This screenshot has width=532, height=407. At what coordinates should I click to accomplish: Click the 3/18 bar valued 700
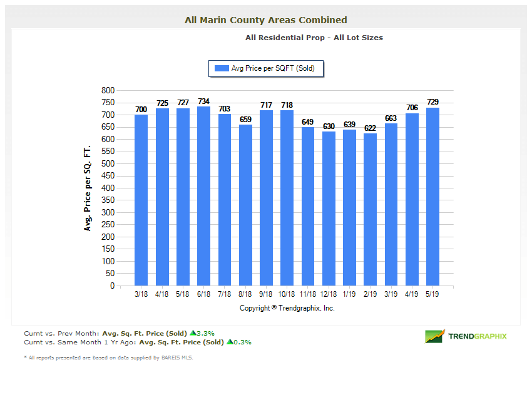tap(141, 200)
